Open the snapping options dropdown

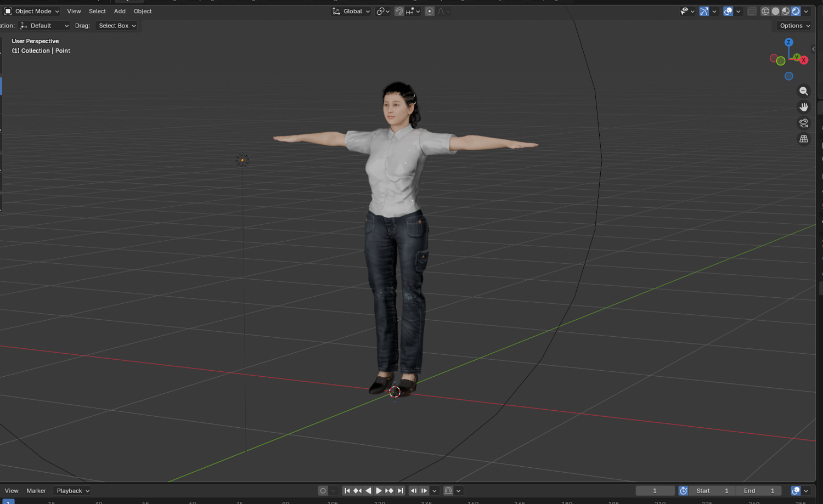pyautogui.click(x=413, y=11)
